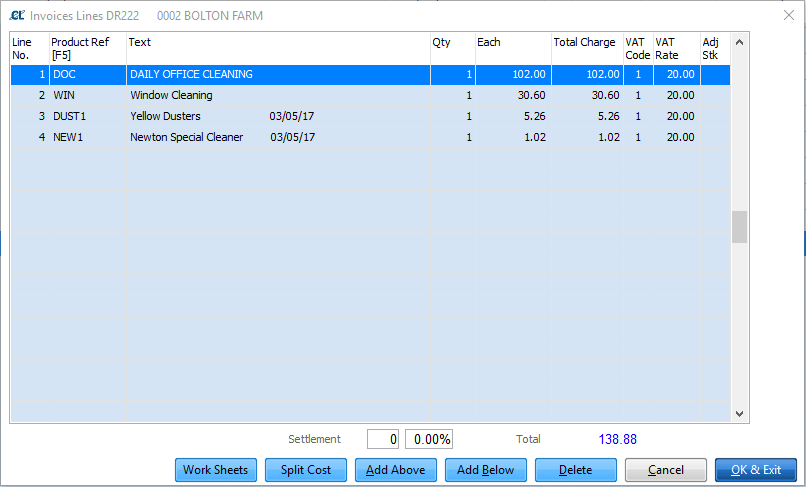This screenshot has width=806, height=487.
Task: Click the Line No. column header
Action: click(30, 48)
